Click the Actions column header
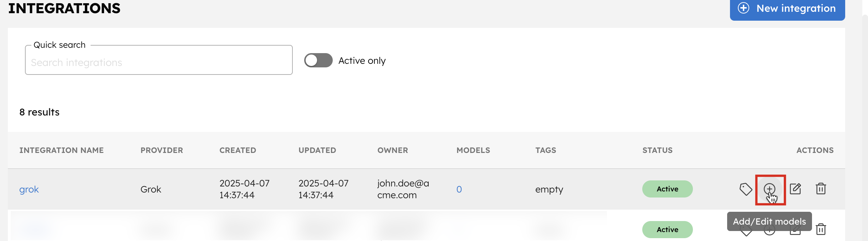This screenshot has width=868, height=241. [x=815, y=150]
